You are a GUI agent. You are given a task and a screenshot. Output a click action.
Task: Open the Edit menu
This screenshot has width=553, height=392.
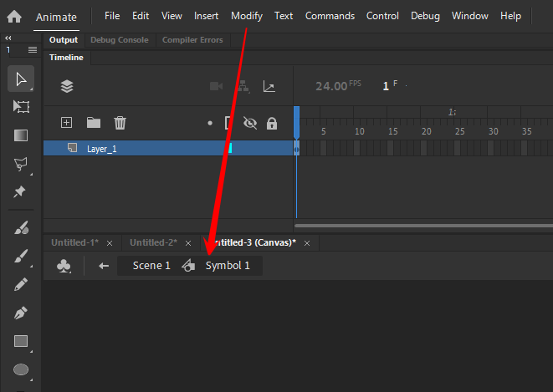coord(141,16)
